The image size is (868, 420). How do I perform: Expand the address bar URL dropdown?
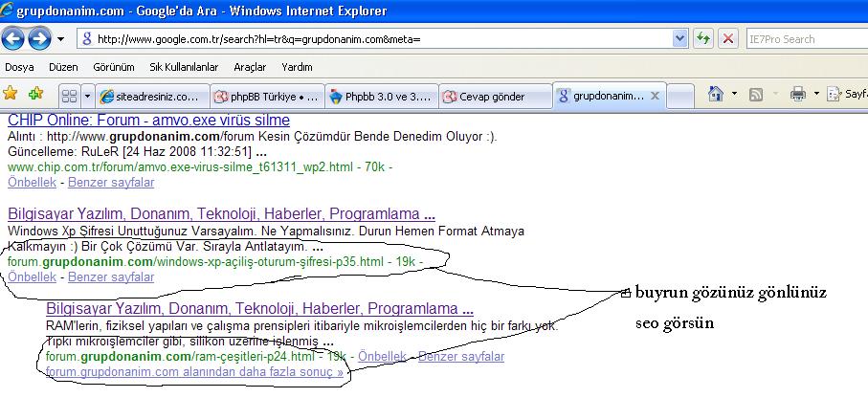click(x=679, y=38)
